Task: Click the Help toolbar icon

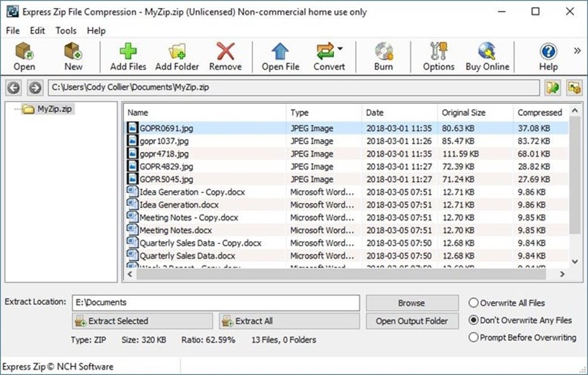Action: coord(547,55)
